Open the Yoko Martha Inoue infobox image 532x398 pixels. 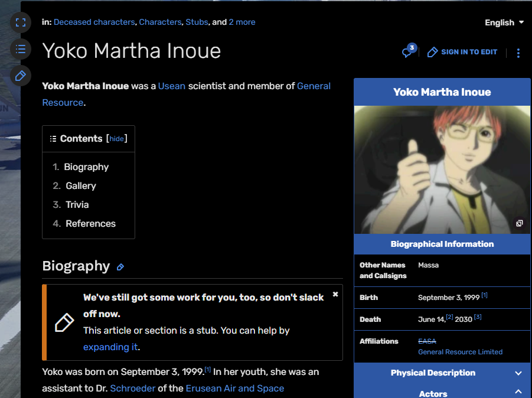pos(442,169)
